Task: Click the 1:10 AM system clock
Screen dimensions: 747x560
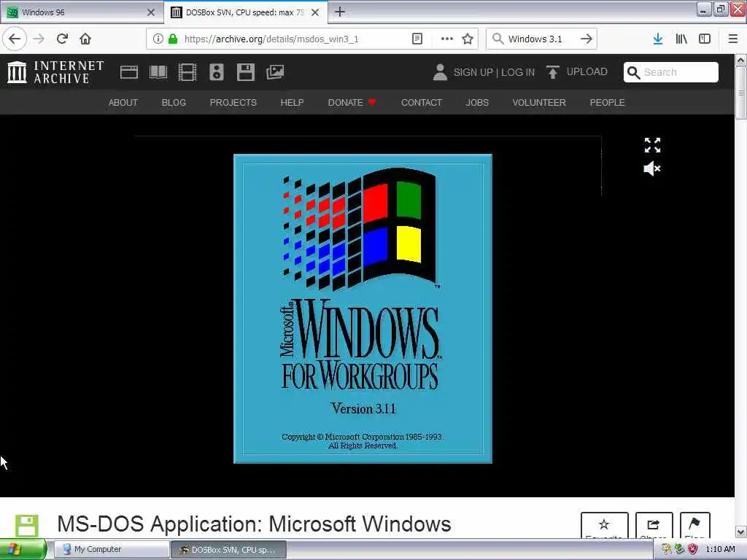Action: 720,549
